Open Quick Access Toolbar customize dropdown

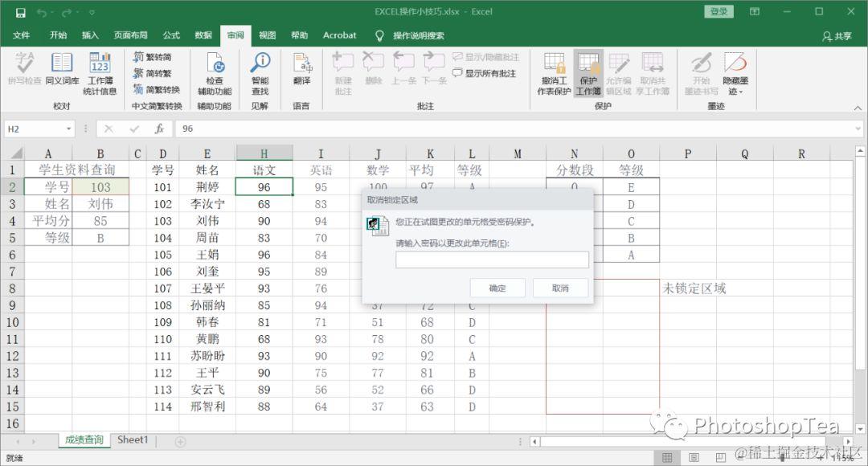click(x=92, y=12)
